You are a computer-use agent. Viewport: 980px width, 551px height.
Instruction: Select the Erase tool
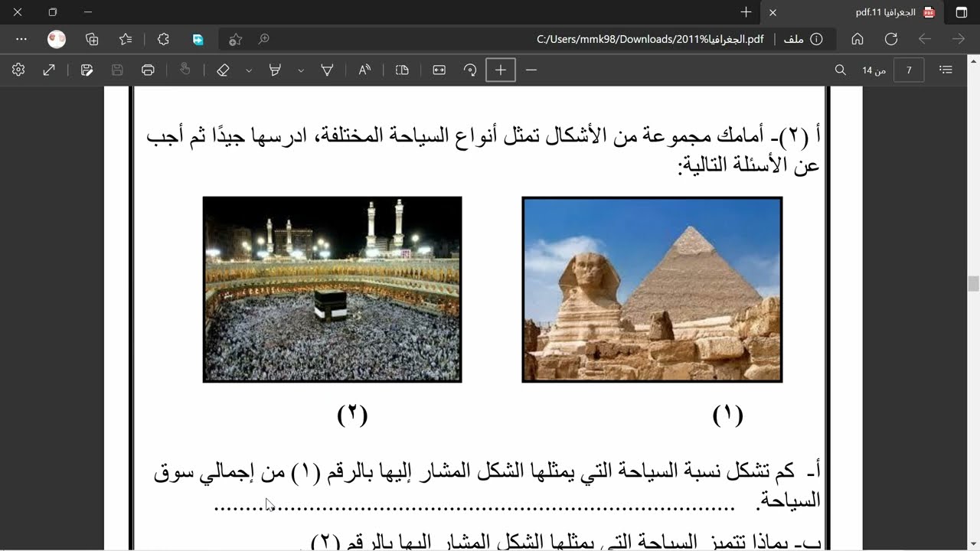click(223, 70)
